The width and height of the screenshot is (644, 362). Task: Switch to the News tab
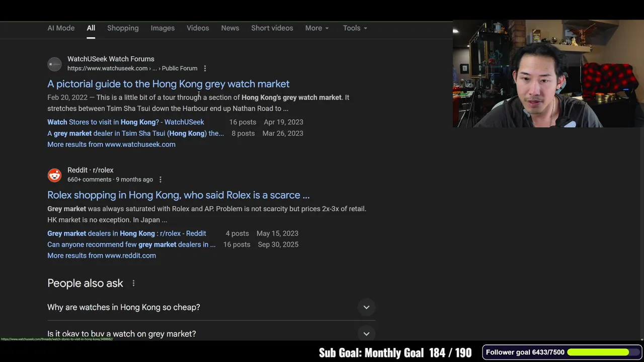[x=230, y=28]
